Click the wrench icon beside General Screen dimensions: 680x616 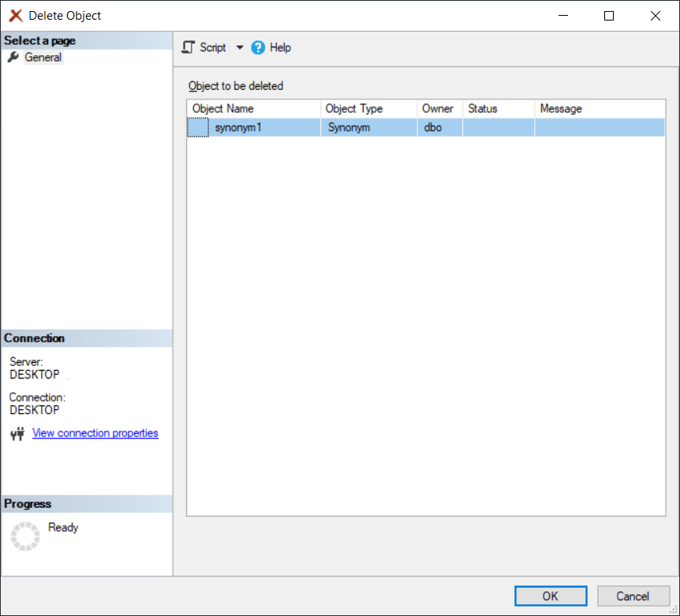13,58
